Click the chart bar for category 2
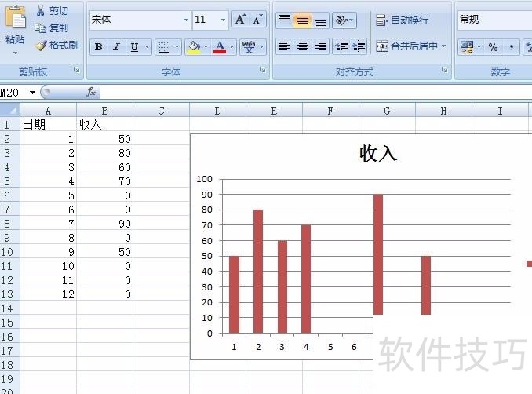Screen dimensions: 532x394 pyautogui.click(x=258, y=271)
